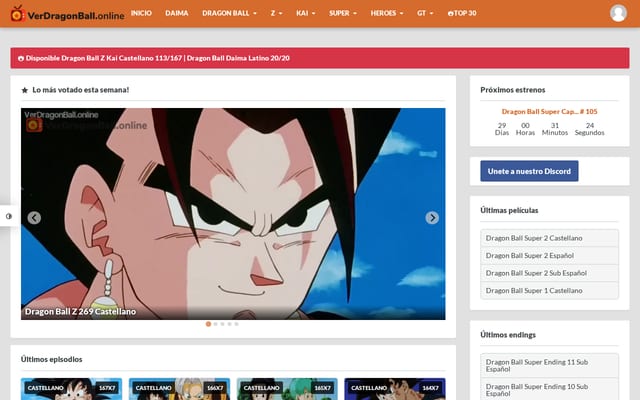Screen dimensions: 640x400
Task: Open Dragon Ball Super 2 Sub Español movie
Action: [549, 273]
